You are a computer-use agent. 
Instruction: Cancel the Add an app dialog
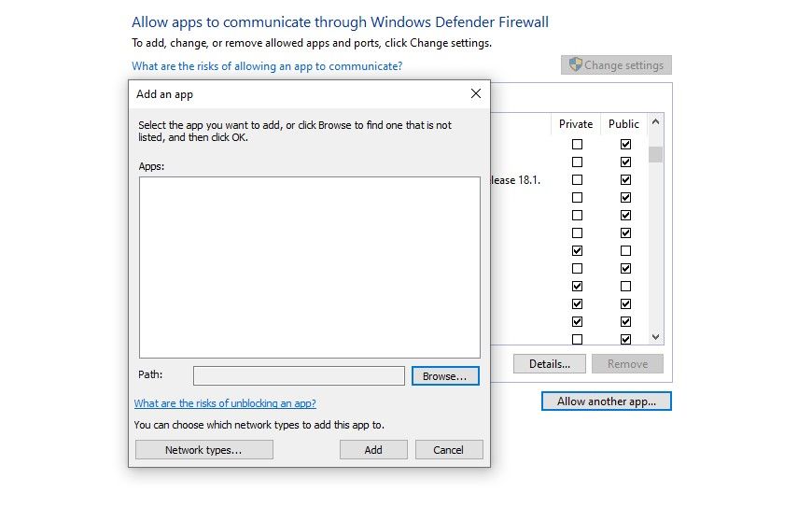tap(448, 450)
